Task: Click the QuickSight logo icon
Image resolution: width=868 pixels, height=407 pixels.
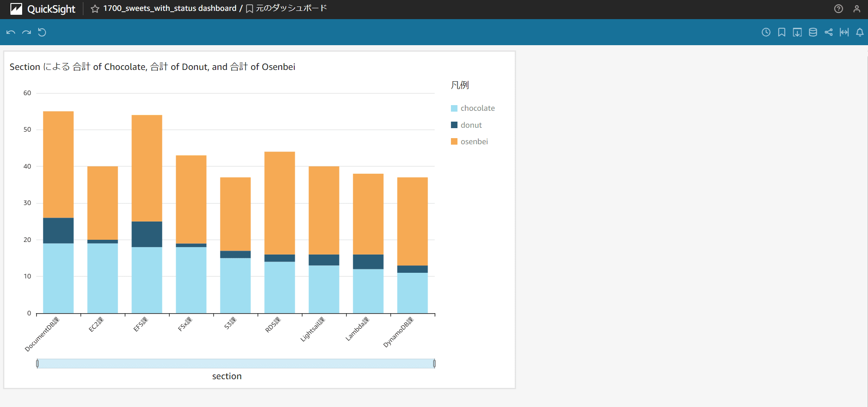Action: (16, 9)
